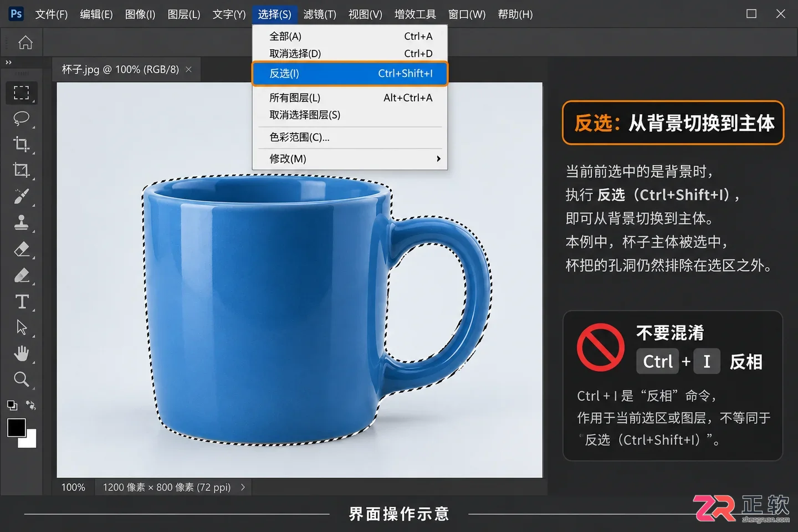Viewport: 798px width, 532px height.
Task: Click 反选(I) to invert the selection
Action: click(x=350, y=74)
